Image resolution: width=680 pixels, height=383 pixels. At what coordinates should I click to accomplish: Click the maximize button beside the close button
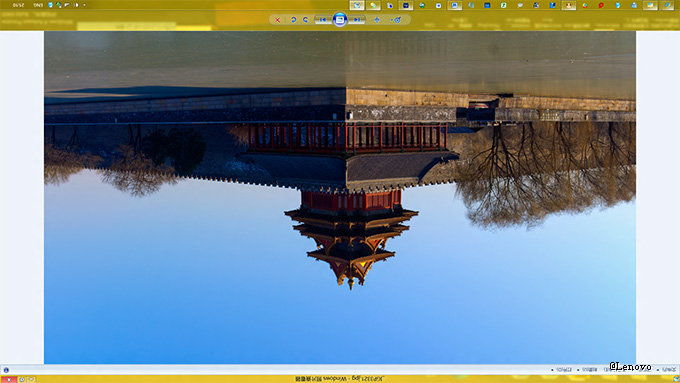(x=22, y=380)
